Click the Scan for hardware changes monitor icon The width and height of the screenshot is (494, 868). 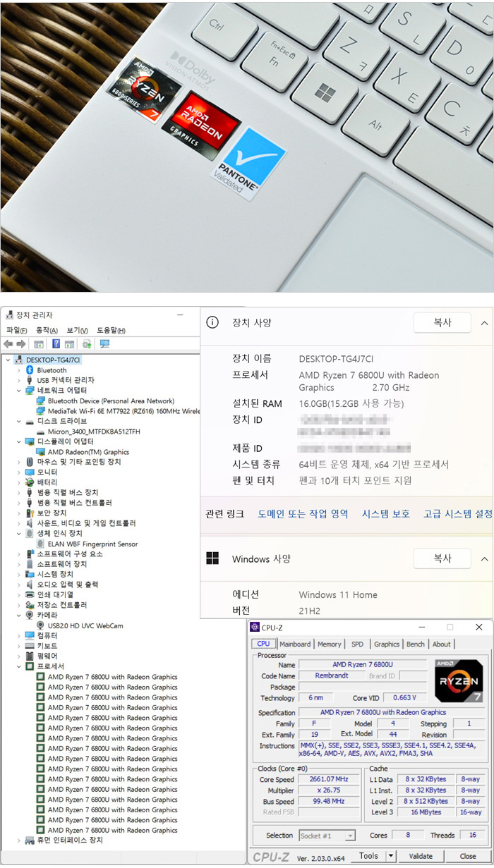coord(104,344)
